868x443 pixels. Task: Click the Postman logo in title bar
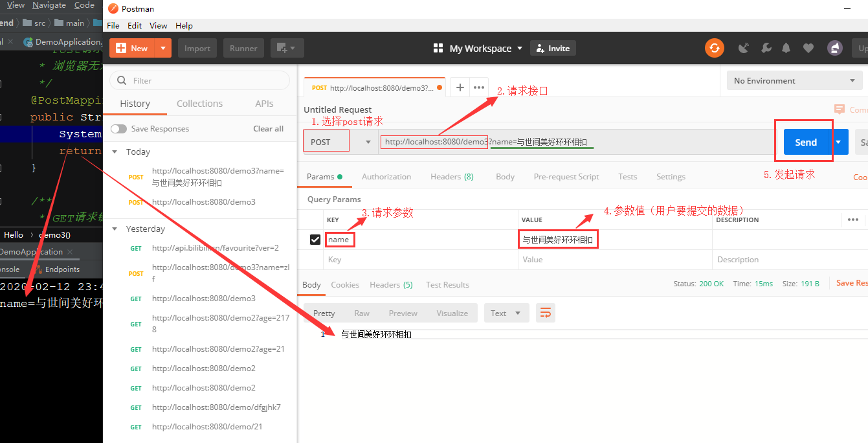tap(113, 8)
